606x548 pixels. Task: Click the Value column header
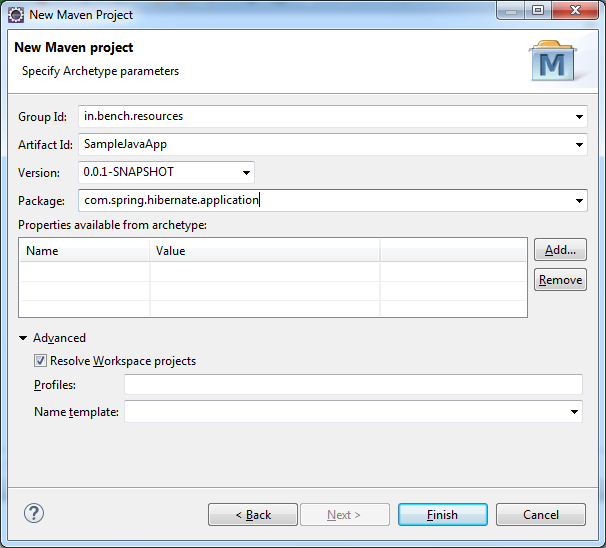[265, 251]
